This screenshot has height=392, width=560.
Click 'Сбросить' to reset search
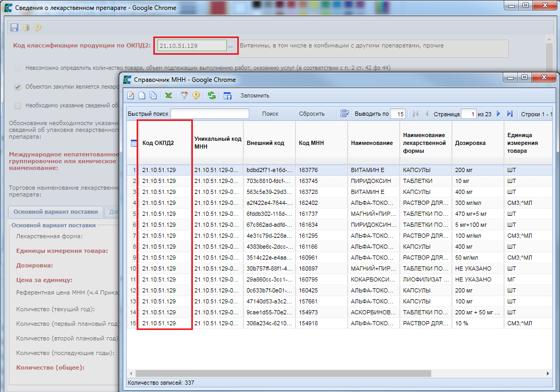[311, 114]
